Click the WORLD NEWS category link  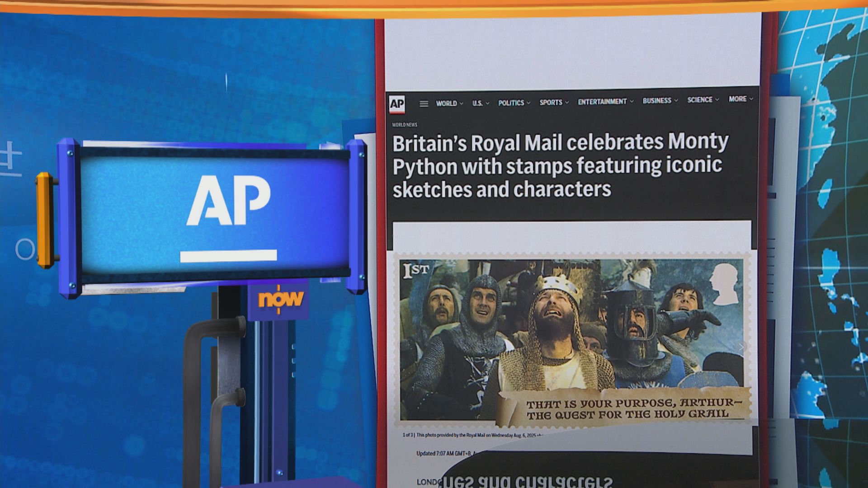404,125
